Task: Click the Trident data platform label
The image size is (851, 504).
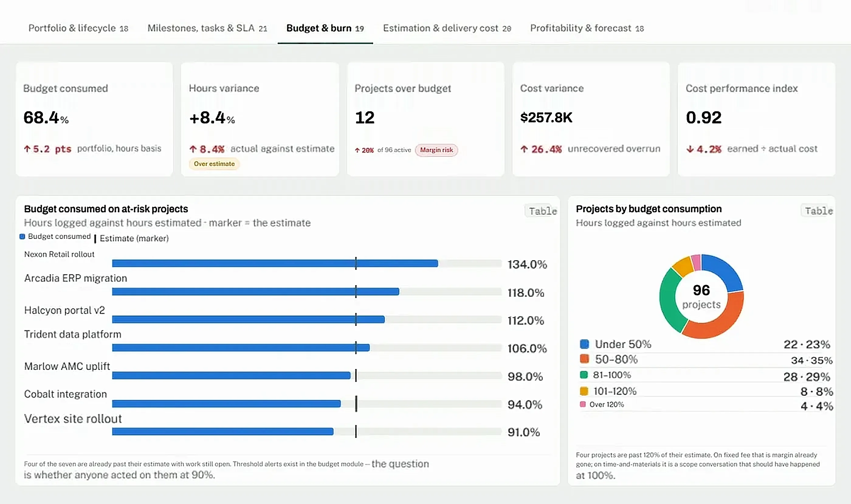Action: pos(73,334)
